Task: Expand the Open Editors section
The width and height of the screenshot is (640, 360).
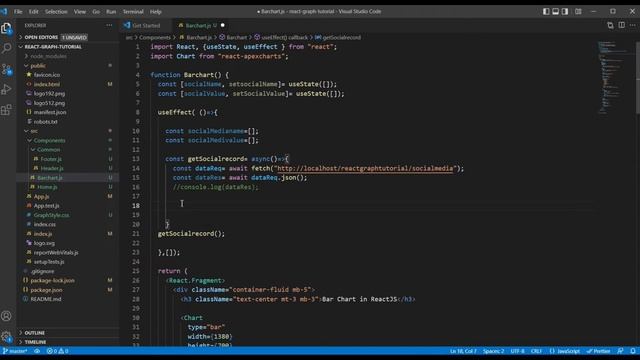Action: pos(67,37)
